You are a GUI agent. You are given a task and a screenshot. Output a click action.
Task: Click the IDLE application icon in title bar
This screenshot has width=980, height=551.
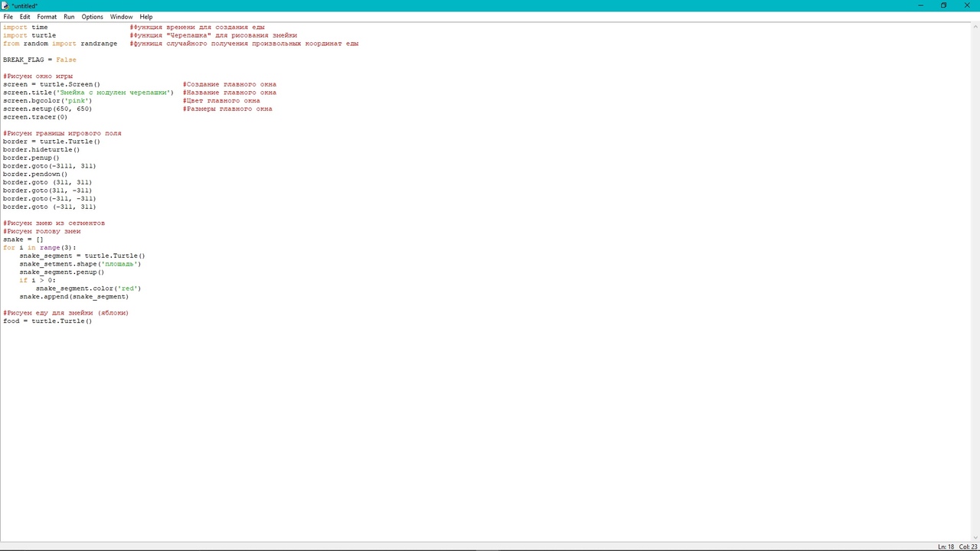click(5, 5)
